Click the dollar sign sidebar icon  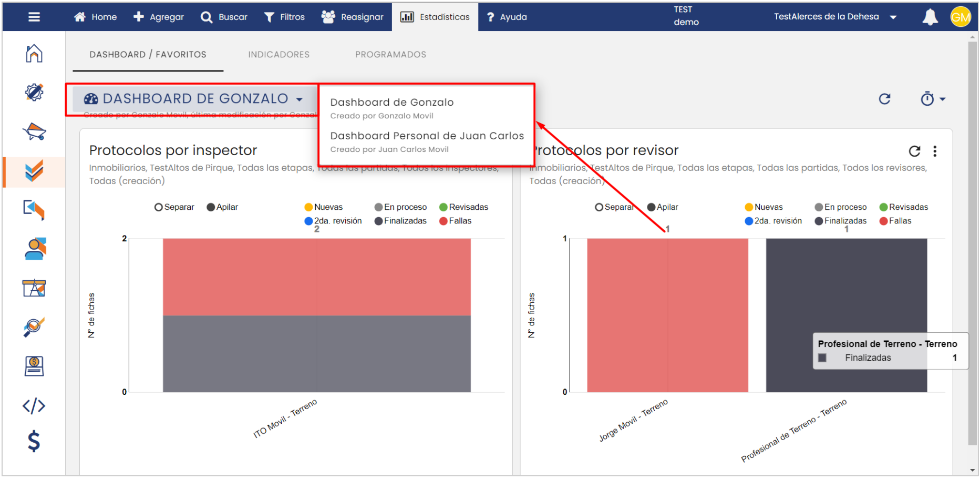tap(34, 441)
